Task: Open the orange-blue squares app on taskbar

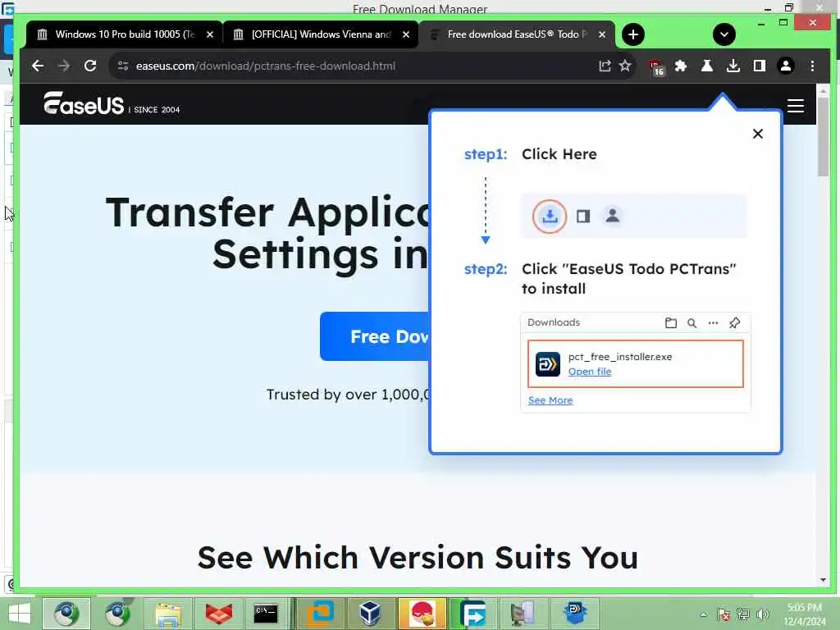Action: point(320,614)
